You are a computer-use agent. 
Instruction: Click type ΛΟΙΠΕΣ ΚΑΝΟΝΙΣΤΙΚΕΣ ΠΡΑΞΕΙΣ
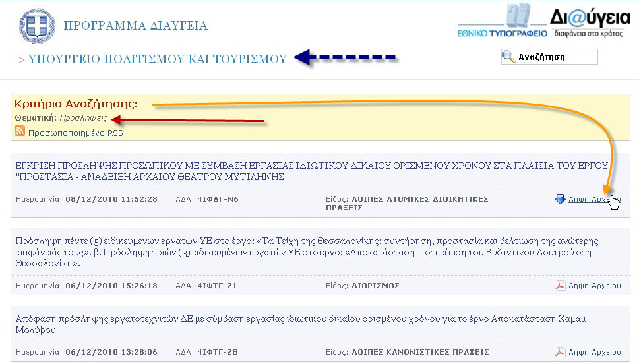point(420,352)
